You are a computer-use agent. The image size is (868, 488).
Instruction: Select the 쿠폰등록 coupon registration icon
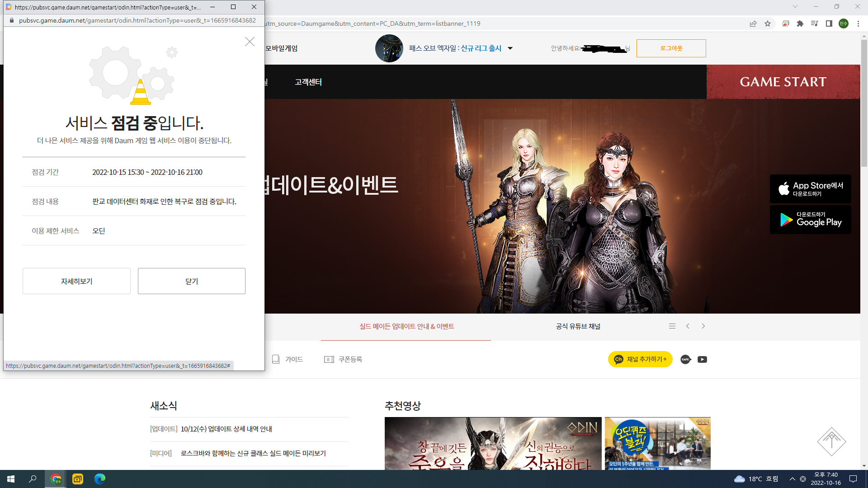coord(344,359)
